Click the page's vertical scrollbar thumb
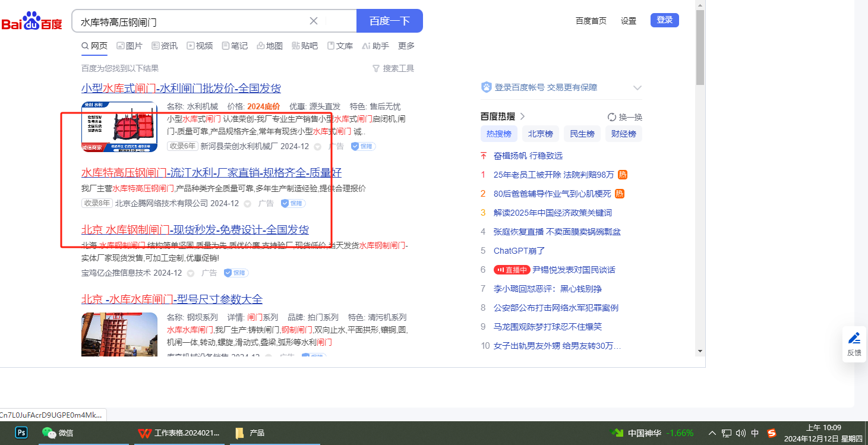The image size is (868, 445). pyautogui.click(x=700, y=48)
